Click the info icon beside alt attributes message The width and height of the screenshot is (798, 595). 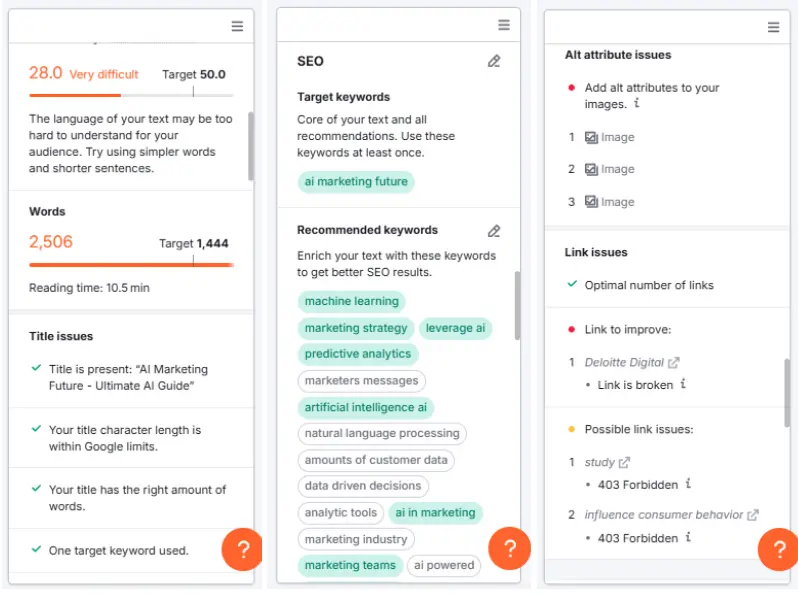637,104
